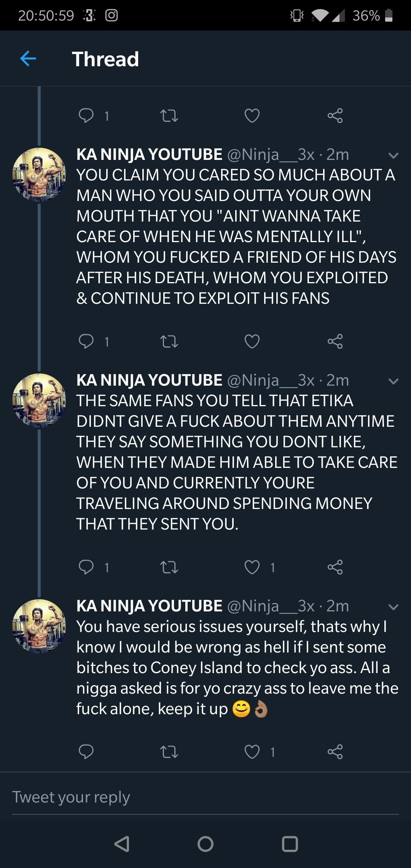The width and height of the screenshot is (411, 868).
Task: Like the "You have serious issues" tweet
Action: 252,752
